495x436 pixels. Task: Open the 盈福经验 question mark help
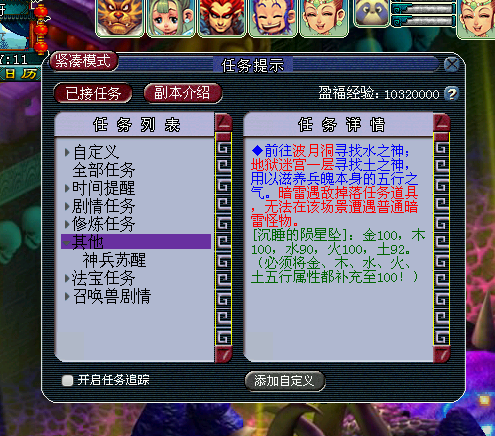click(x=451, y=94)
